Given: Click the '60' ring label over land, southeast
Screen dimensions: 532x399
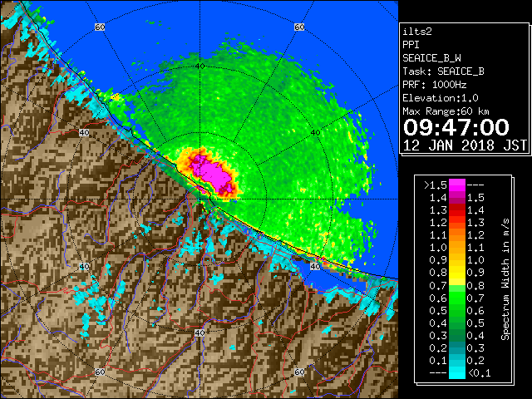Looking at the screenshot, I should pyautogui.click(x=299, y=372).
